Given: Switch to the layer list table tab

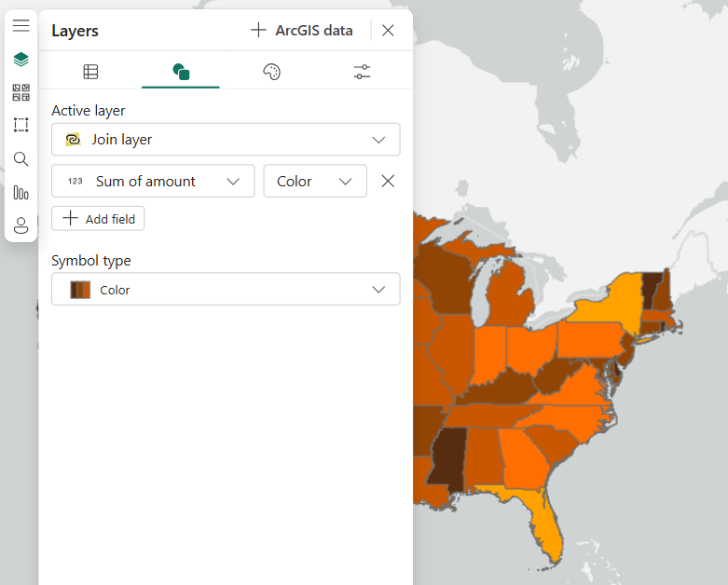Looking at the screenshot, I should tap(90, 72).
